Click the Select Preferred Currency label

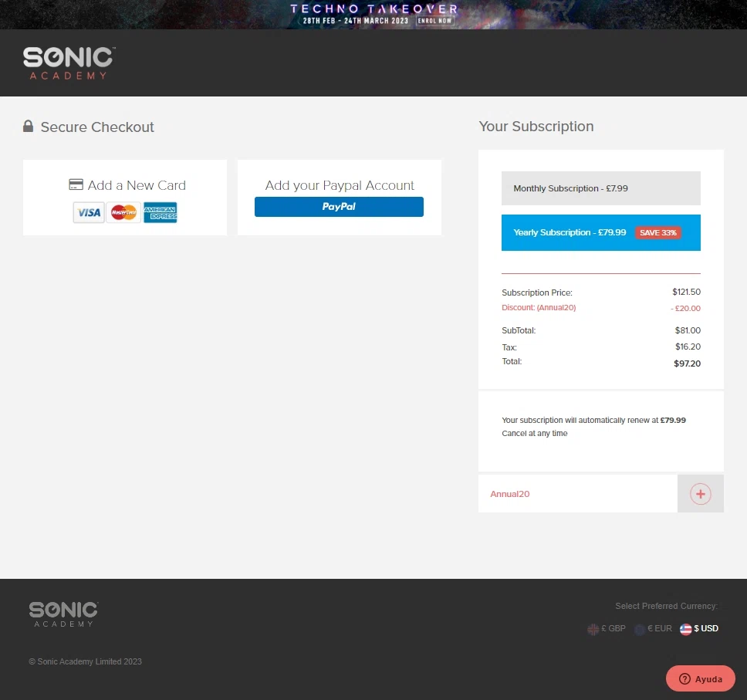pos(666,606)
